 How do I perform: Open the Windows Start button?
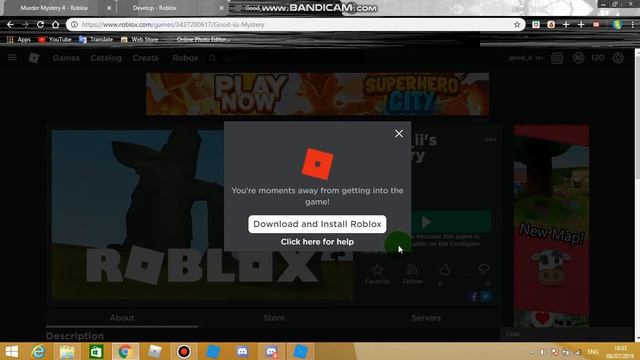(x=12, y=351)
